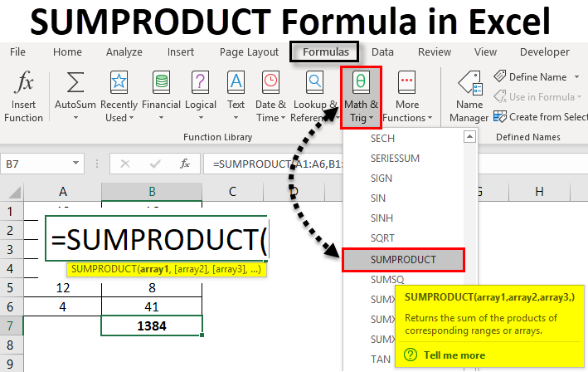Expand the Logical dropdown arrow

click(x=201, y=118)
